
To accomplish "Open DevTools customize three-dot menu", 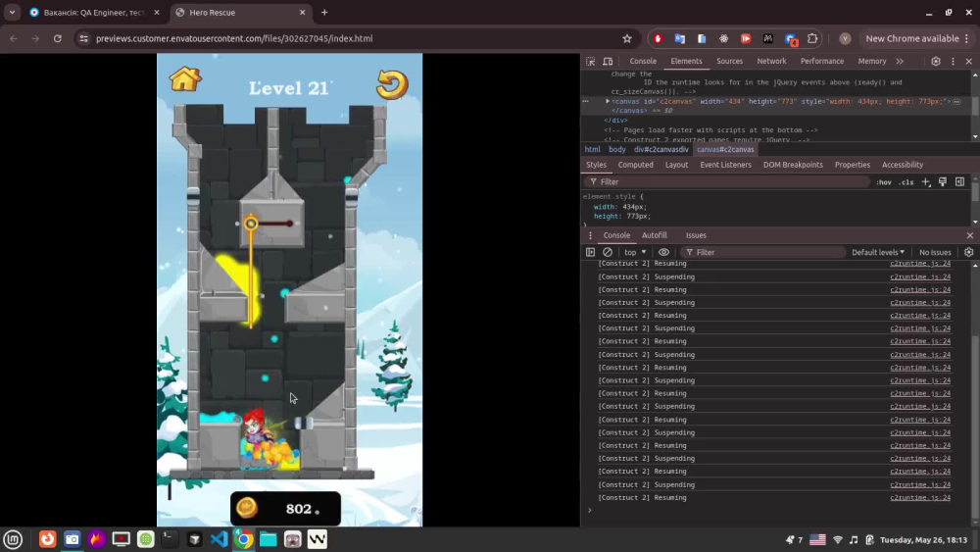I will point(954,61).
